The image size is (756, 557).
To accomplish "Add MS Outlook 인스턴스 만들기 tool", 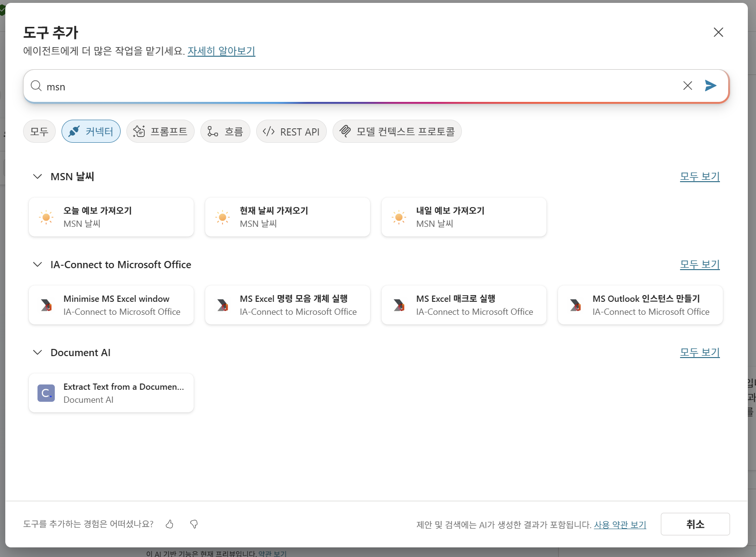I will point(640,305).
